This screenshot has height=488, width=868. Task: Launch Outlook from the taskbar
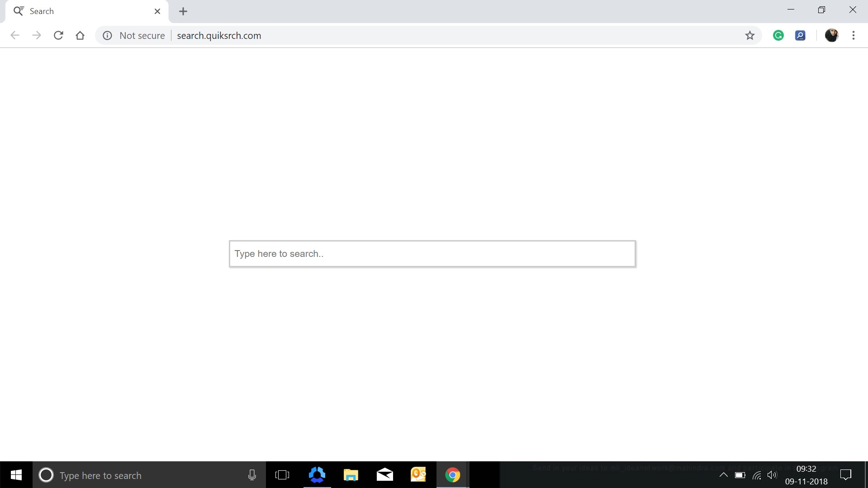point(418,475)
